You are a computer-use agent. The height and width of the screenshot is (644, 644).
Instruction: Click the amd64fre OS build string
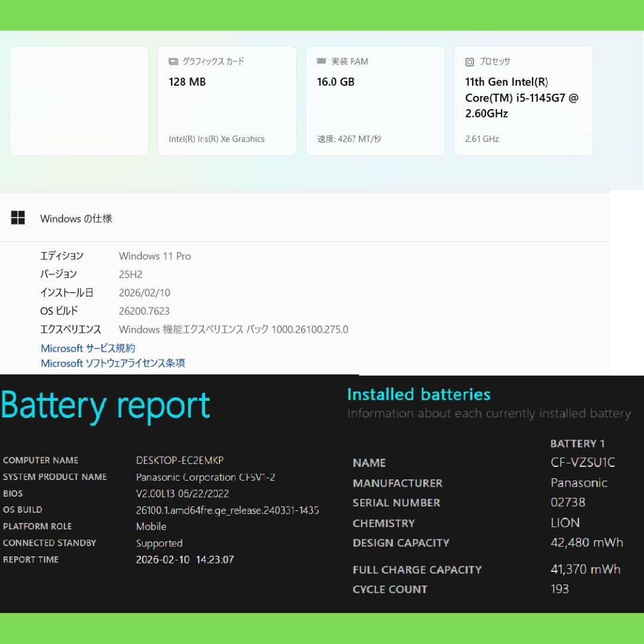click(228, 510)
